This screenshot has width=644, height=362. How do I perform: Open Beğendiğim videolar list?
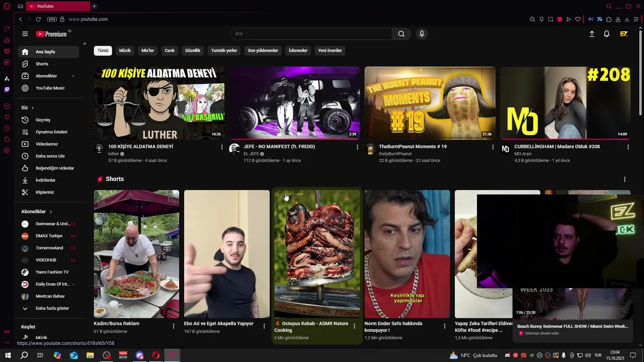pos(48,168)
